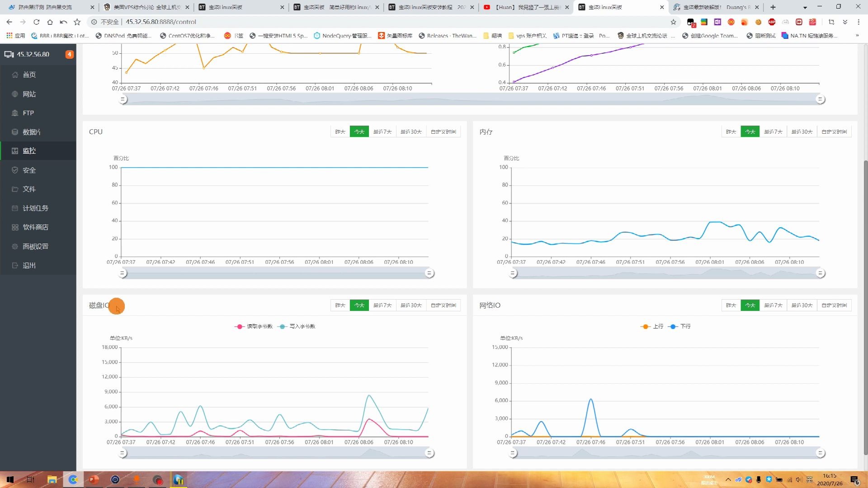Select 最近7天 for the CPU chart
The height and width of the screenshot is (488, 868).
pos(382,132)
